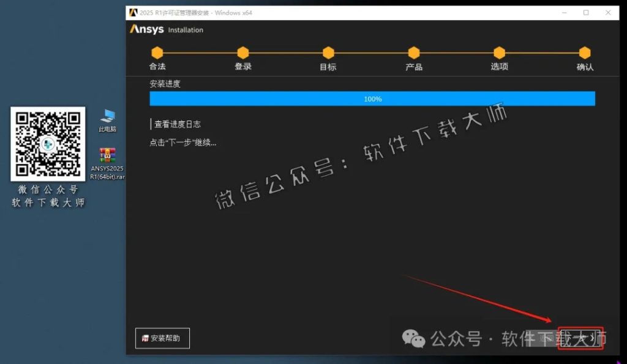Select the 确认 hexagon step icon

click(x=585, y=54)
